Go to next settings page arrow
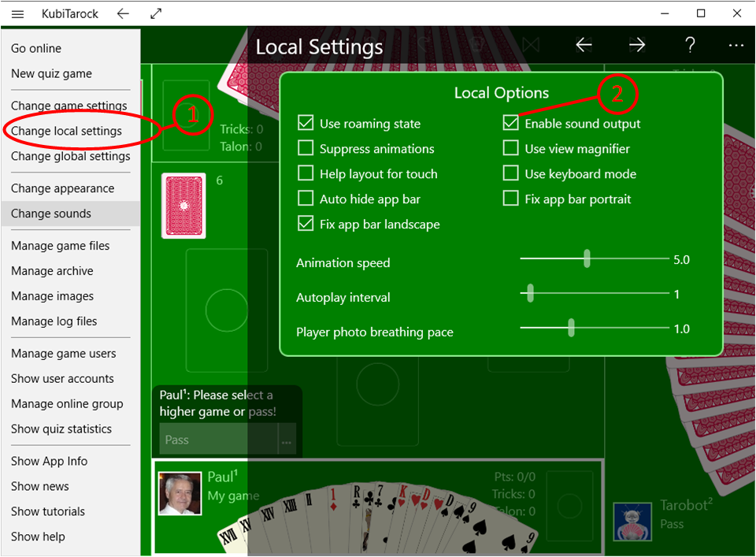The height and width of the screenshot is (557, 756). (637, 45)
